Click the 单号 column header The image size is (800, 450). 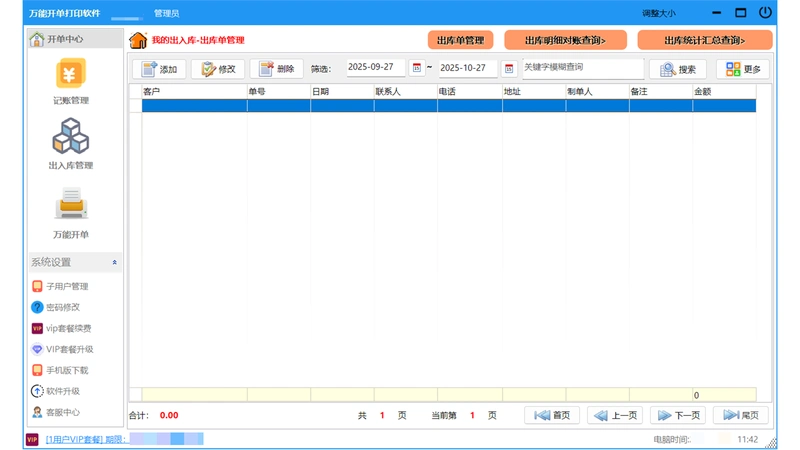point(279,92)
